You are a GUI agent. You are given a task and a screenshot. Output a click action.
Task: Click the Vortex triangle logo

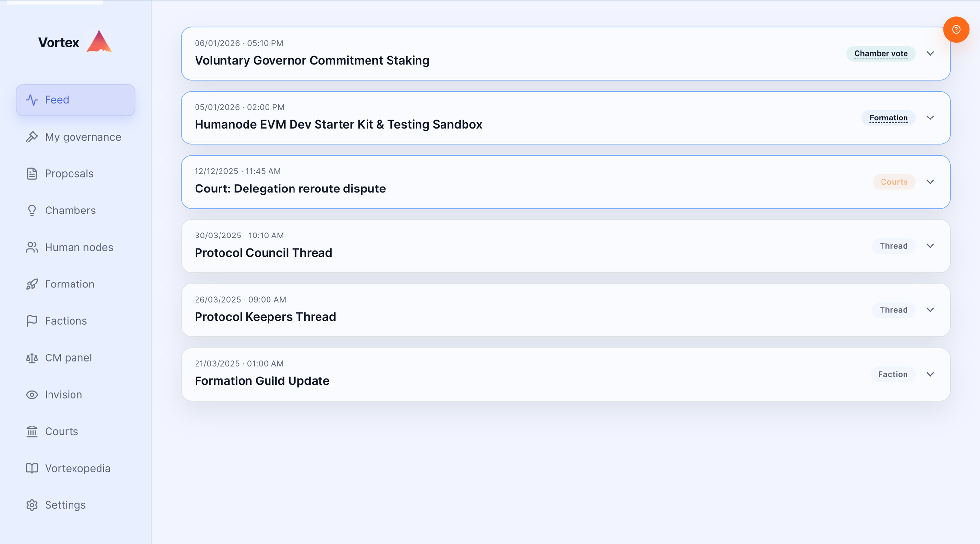(x=99, y=42)
